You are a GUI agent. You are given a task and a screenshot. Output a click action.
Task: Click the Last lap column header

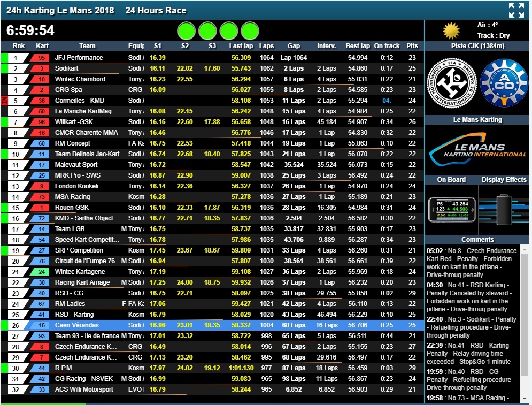click(241, 46)
